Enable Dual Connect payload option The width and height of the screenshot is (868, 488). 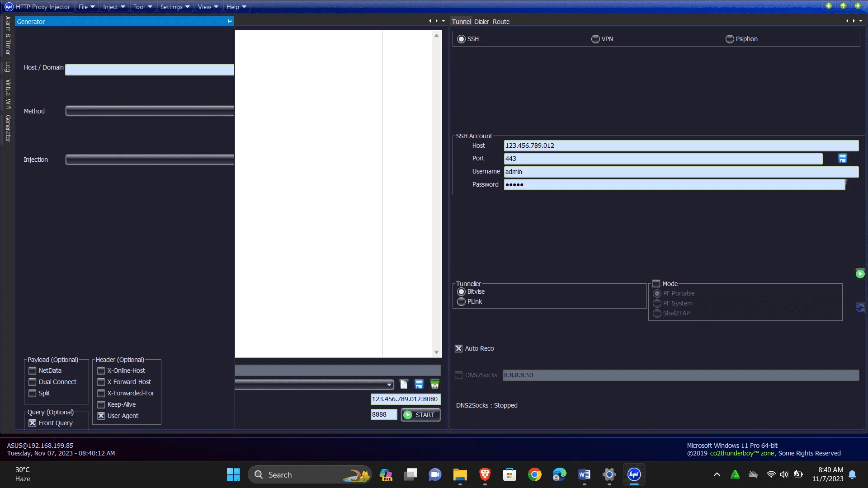(32, 382)
